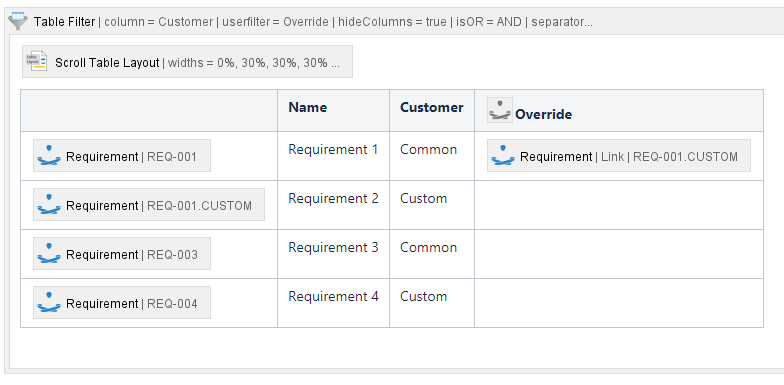Click the Requirement icon beside REQ-004

49,302
